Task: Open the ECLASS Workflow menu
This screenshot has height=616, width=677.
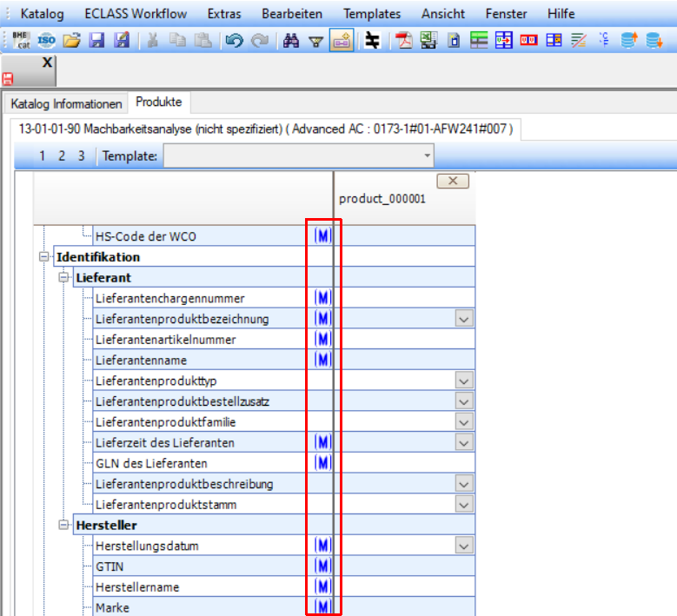Action: click(136, 14)
